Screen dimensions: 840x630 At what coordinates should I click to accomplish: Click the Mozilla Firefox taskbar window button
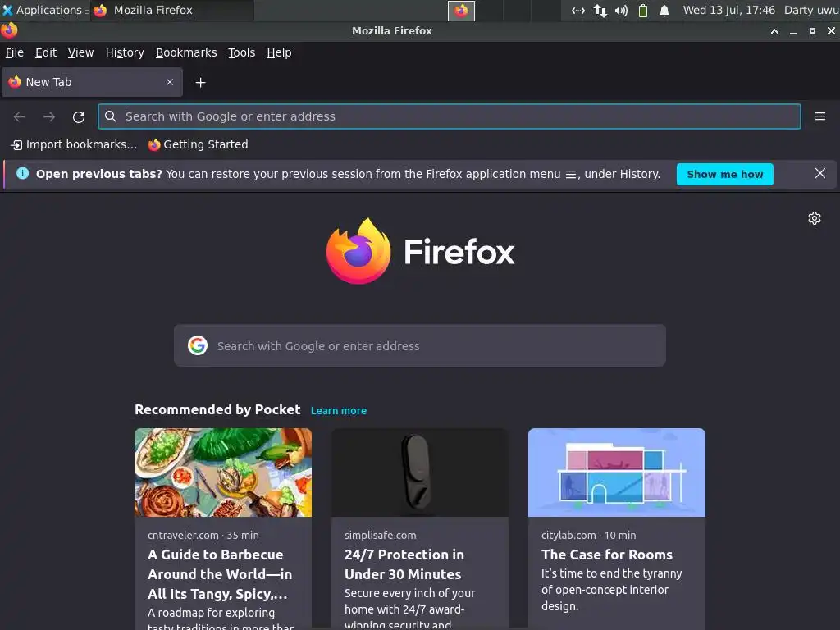click(172, 10)
